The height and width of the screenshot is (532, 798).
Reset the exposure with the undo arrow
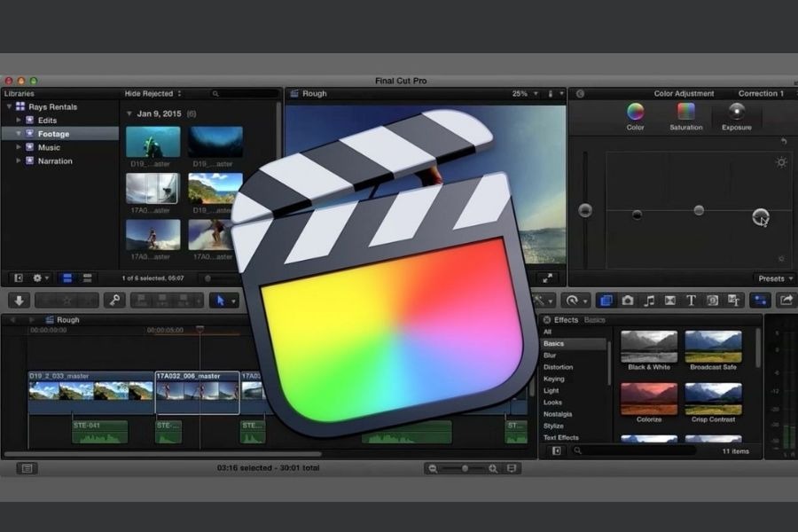tap(783, 142)
